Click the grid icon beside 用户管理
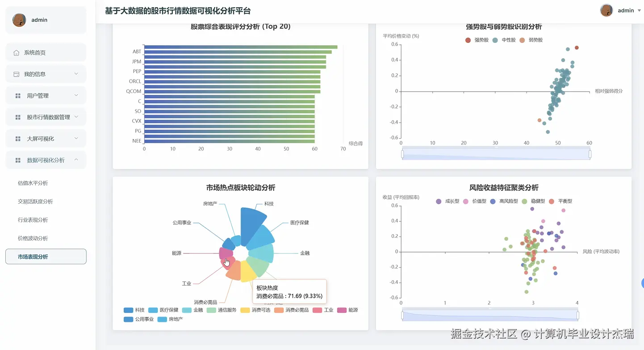644x350 pixels. pos(18,96)
